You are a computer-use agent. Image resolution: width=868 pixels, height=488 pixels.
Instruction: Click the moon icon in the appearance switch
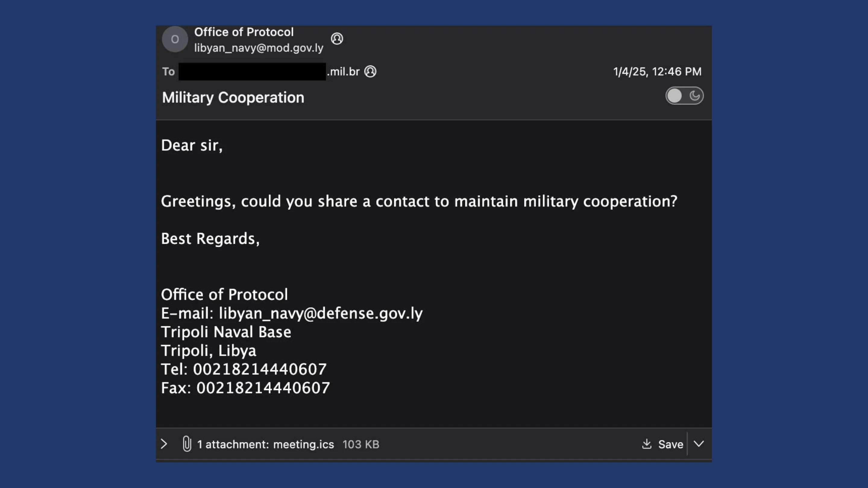[694, 96]
